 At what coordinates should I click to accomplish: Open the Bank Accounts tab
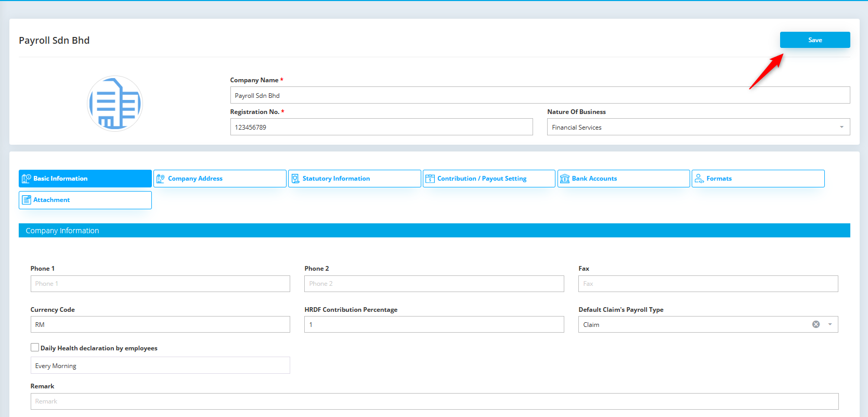(624, 179)
